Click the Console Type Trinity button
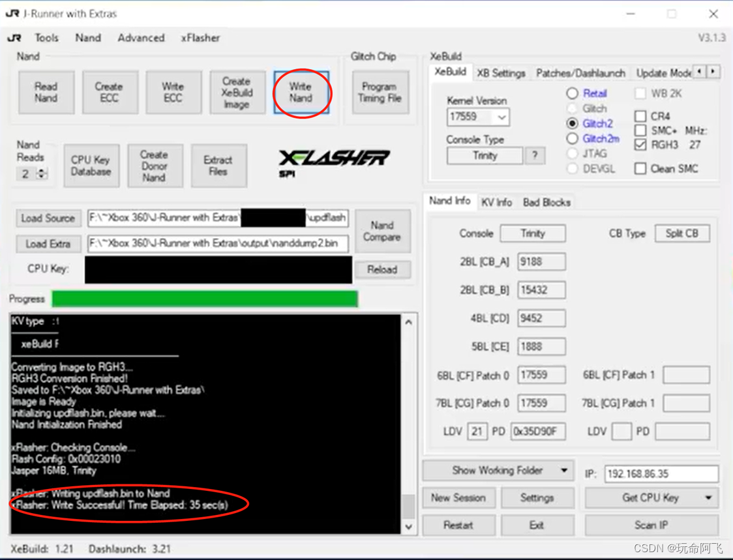This screenshot has height=560, width=733. [485, 155]
